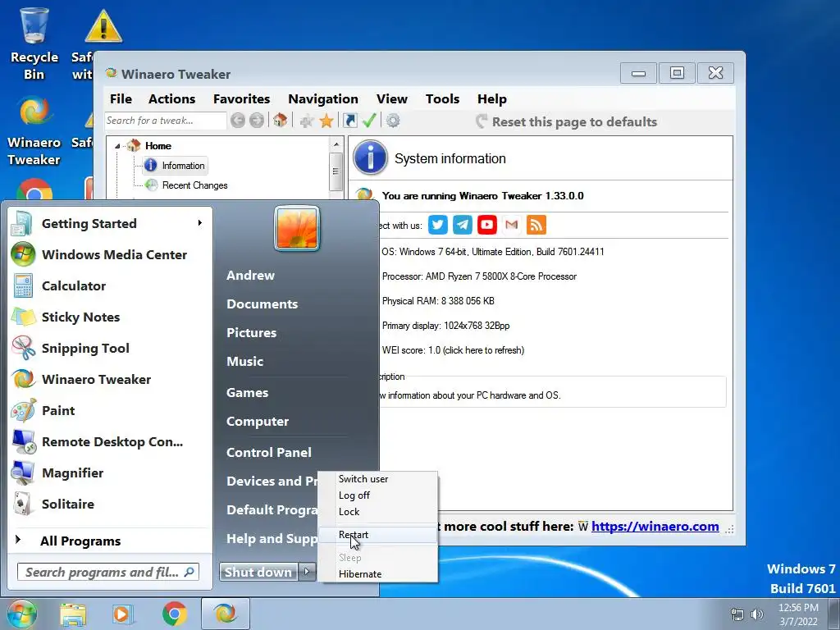Screen dimensions: 840x630
Task: Open the YouTube channel icon
Action: 487,225
